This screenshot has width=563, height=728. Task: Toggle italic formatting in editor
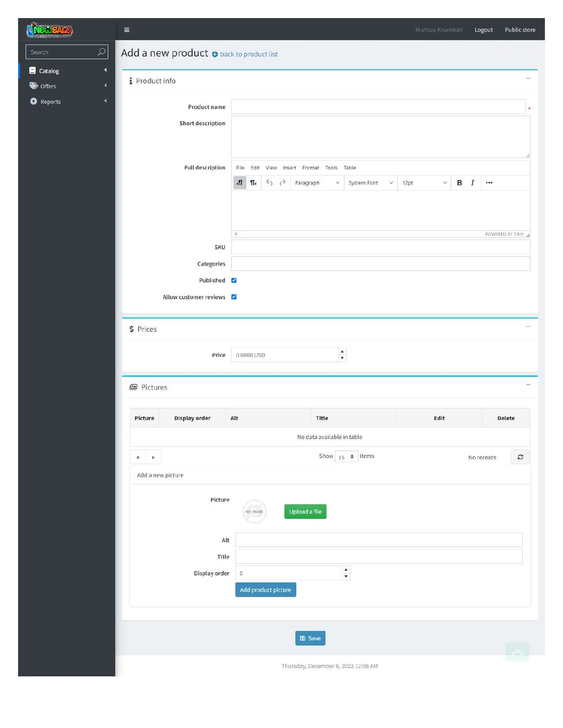pos(472,183)
